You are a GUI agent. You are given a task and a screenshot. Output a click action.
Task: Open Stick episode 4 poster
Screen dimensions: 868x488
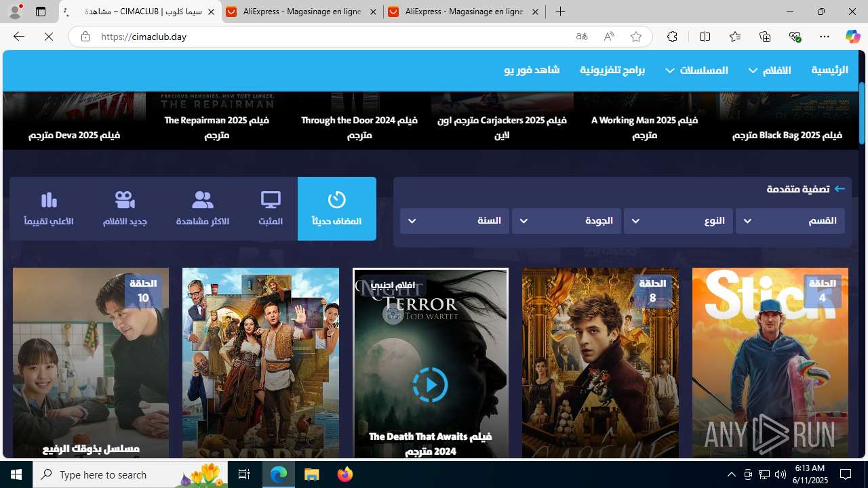[770, 363]
